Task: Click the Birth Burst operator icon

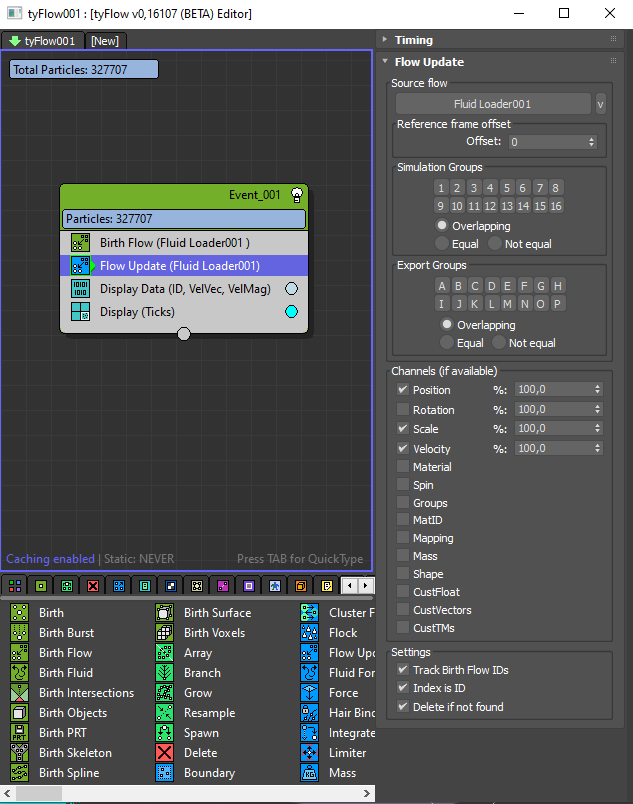Action: (x=19, y=633)
